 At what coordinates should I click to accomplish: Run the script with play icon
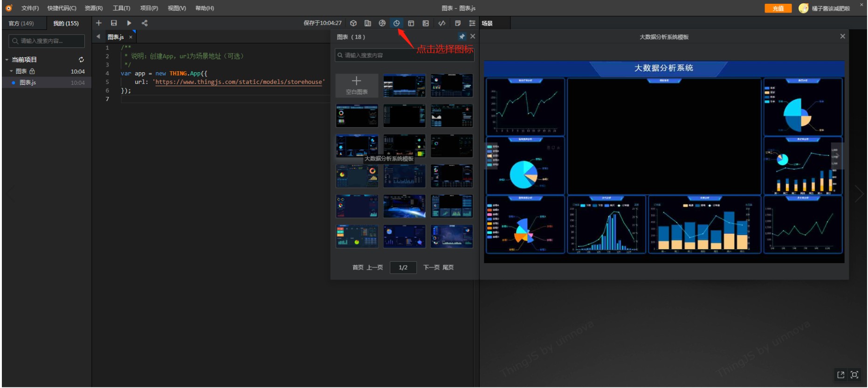tap(129, 23)
